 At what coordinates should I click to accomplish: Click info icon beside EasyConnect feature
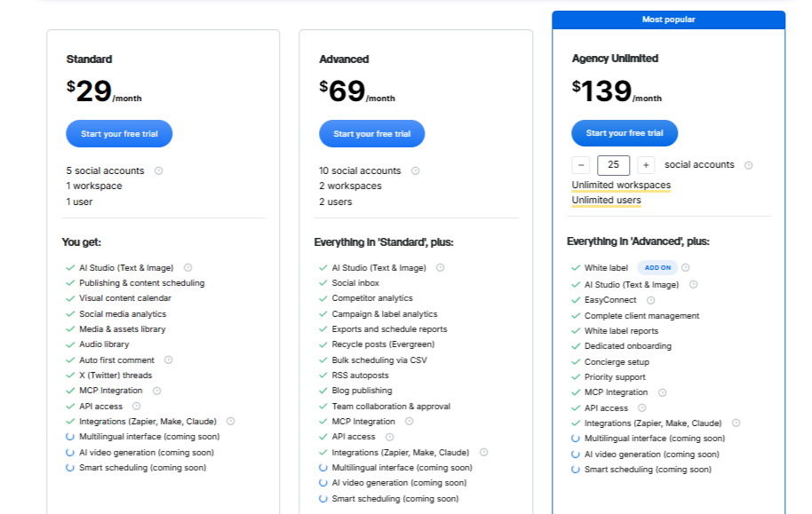pos(650,300)
